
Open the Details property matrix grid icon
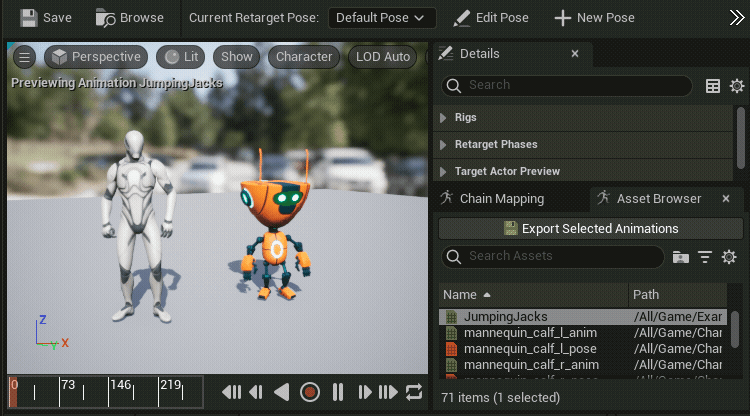point(713,86)
